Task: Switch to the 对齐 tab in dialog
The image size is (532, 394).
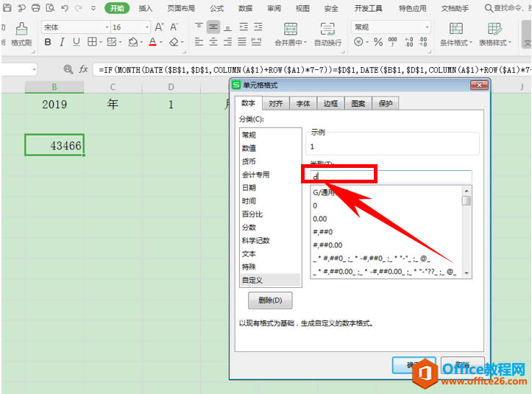Action: pyautogui.click(x=276, y=104)
